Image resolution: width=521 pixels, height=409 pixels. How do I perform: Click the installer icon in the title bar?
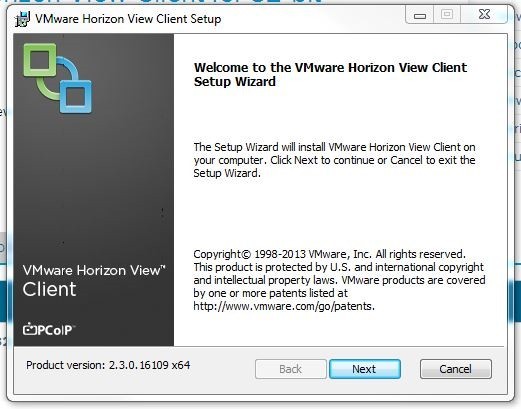[23, 19]
